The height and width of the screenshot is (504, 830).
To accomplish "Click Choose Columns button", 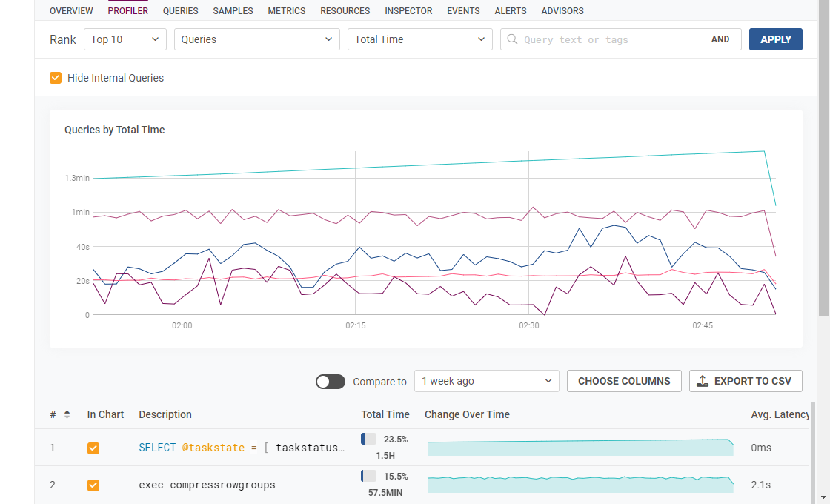I will click(624, 381).
